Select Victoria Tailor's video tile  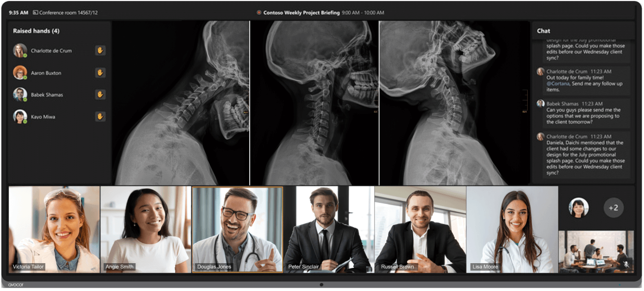pos(54,229)
